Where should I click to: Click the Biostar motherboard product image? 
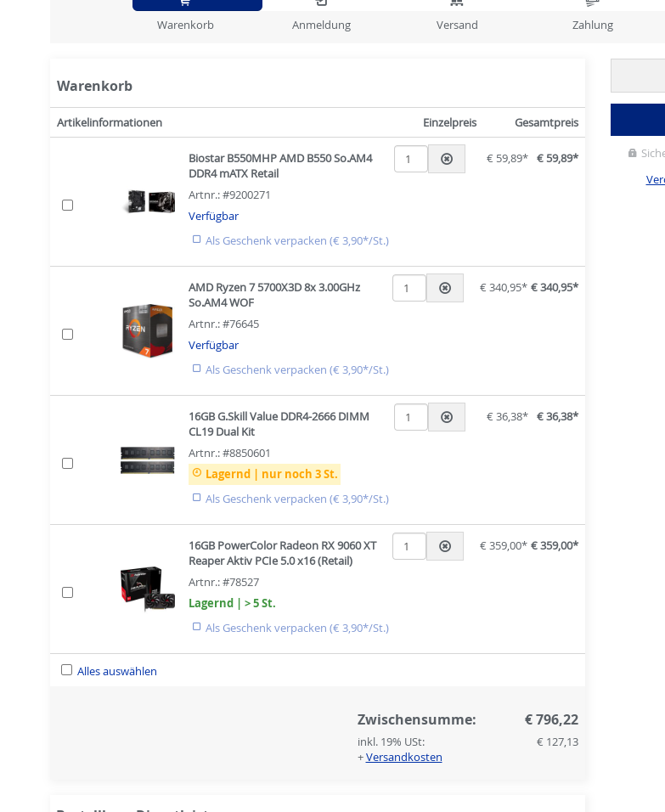pyautogui.click(x=148, y=202)
